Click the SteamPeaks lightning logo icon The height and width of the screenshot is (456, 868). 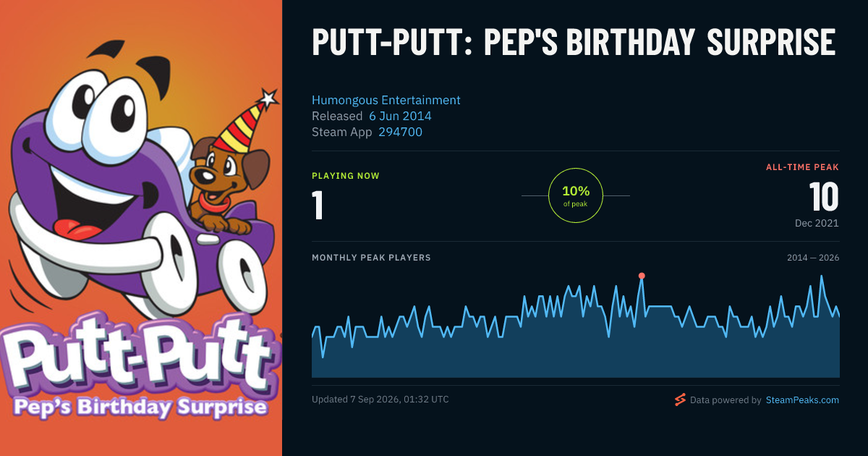pyautogui.click(x=680, y=400)
